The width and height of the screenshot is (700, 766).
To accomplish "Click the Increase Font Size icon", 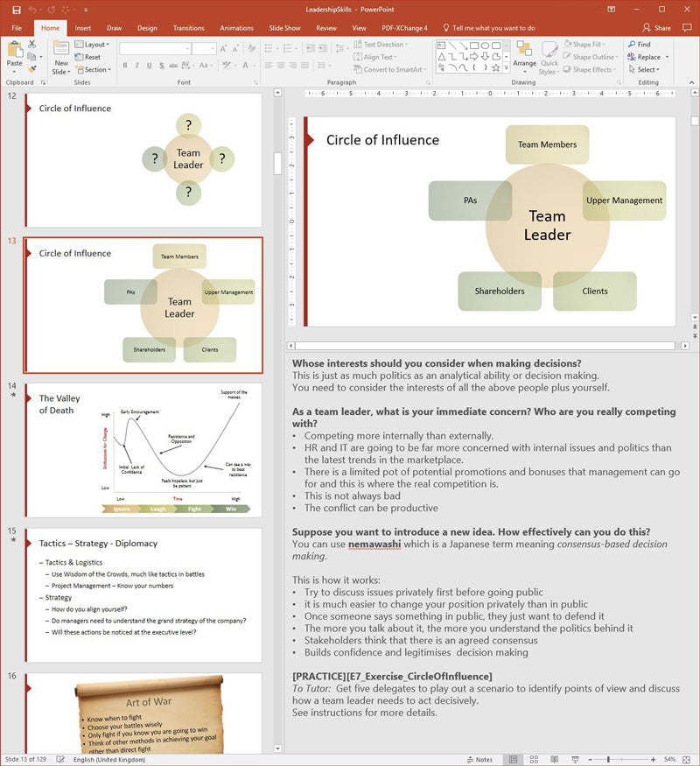I will [x=223, y=49].
